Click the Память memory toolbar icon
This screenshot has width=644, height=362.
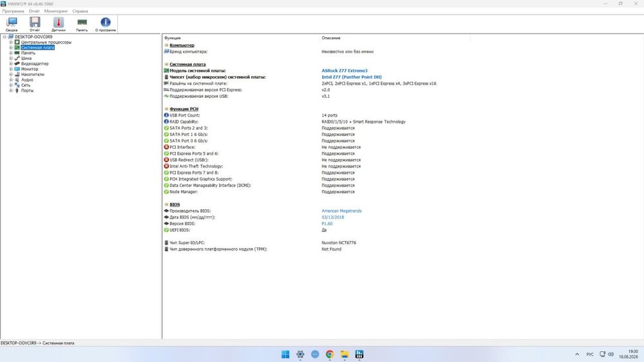point(82,24)
